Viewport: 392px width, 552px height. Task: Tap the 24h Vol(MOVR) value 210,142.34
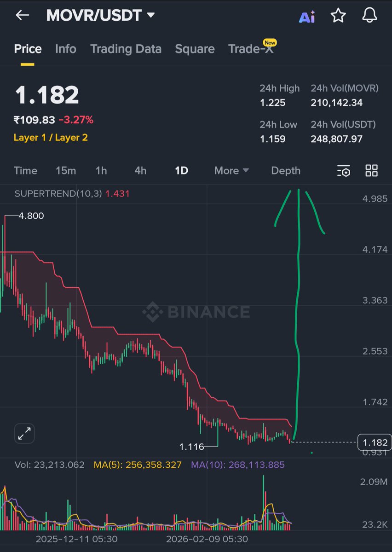coord(336,103)
